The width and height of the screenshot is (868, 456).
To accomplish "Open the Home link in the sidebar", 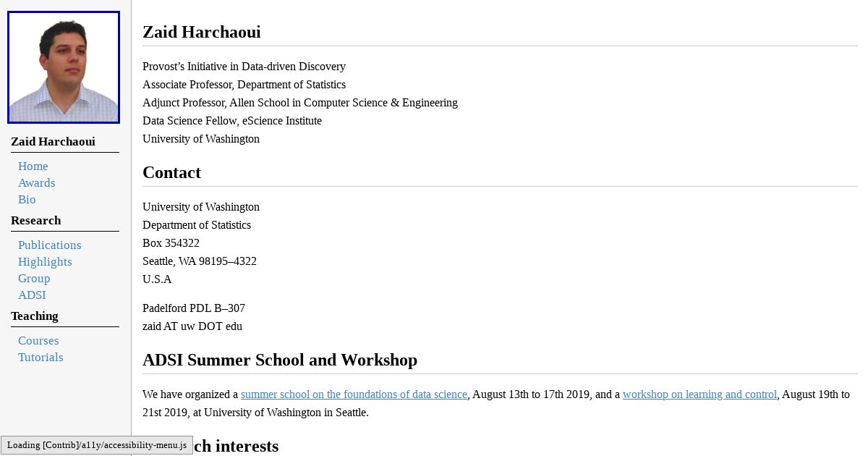I will coord(33,166).
